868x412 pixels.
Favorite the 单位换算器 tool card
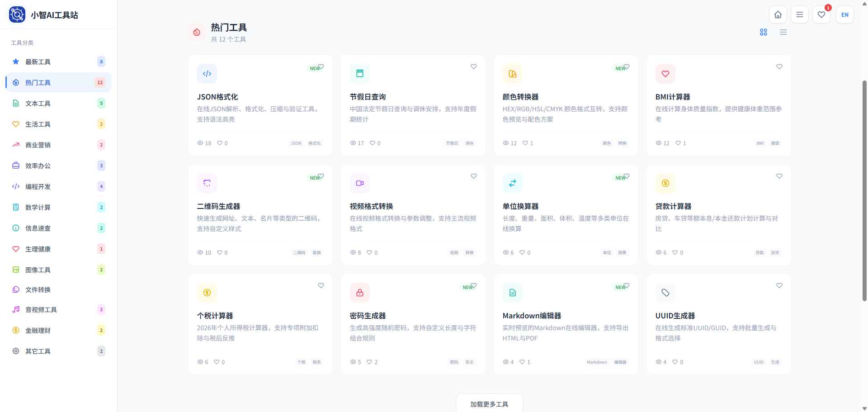click(627, 176)
